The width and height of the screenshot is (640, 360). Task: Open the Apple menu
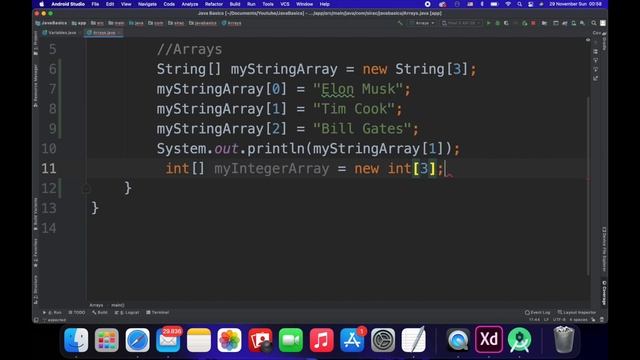point(41,4)
